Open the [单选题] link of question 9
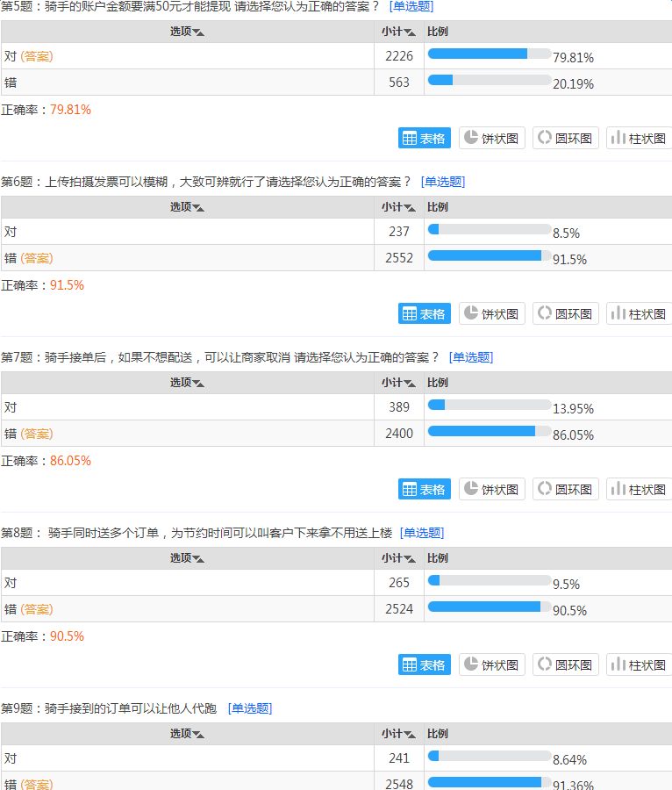Viewport: 672px width, 790px height. click(x=250, y=708)
